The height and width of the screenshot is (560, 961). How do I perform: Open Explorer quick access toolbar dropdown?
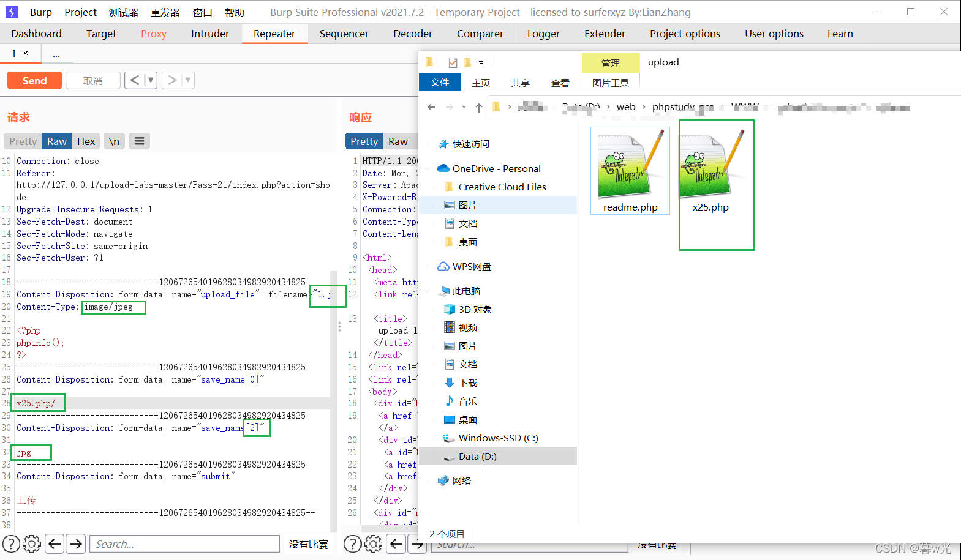coord(481,62)
